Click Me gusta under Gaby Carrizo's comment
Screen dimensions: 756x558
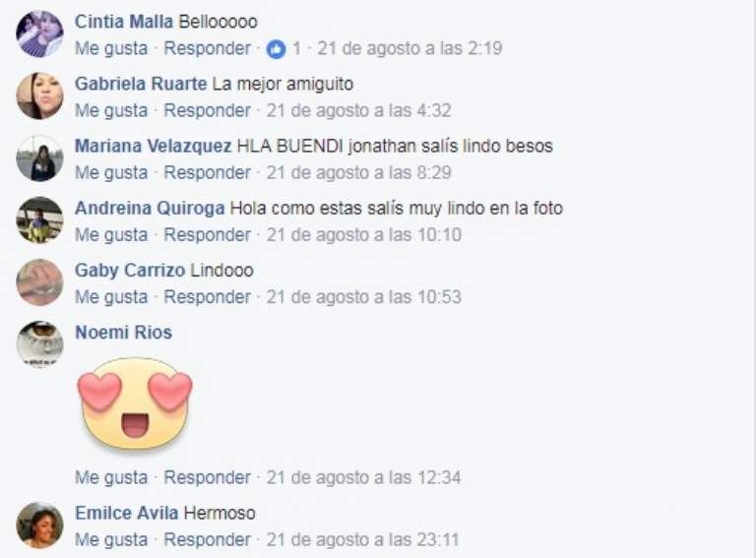[x=111, y=297]
